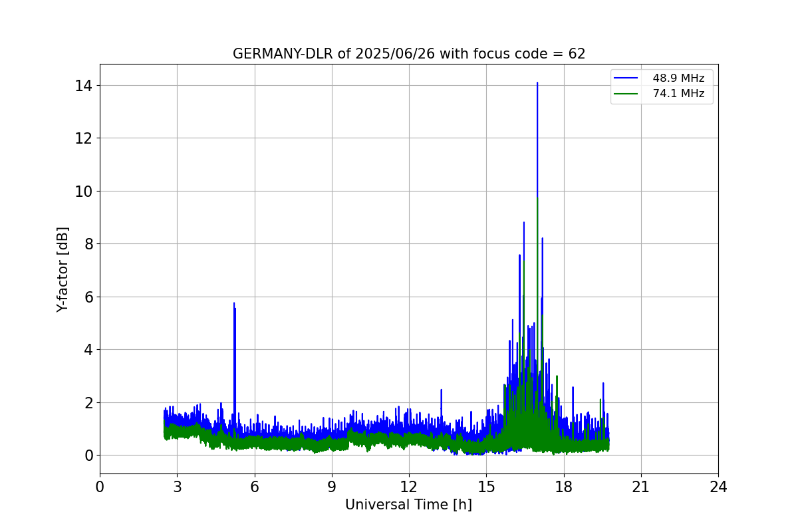Click y-axis tick label '8'
Viewport: 798px width, 532px height.
[x=89, y=244]
